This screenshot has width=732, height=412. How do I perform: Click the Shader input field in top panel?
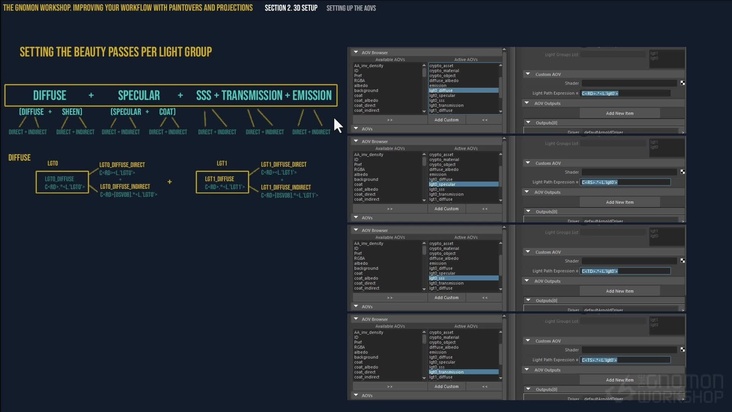[629, 83]
